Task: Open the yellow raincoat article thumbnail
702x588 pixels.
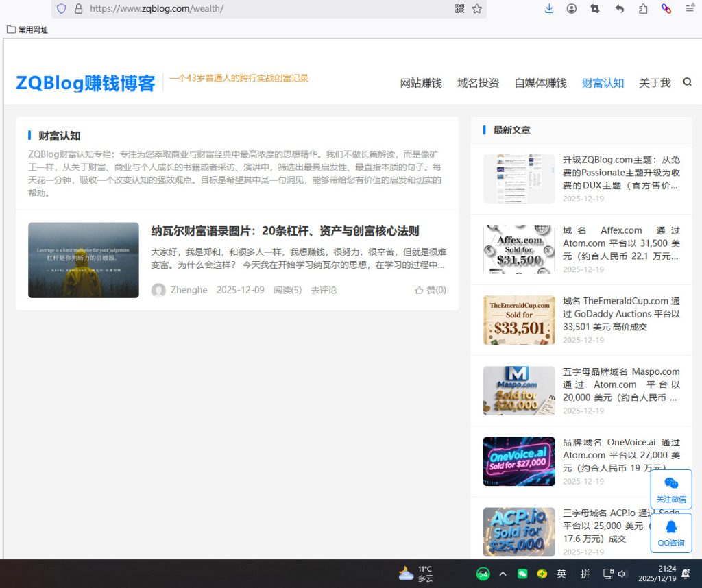Action: tap(83, 260)
